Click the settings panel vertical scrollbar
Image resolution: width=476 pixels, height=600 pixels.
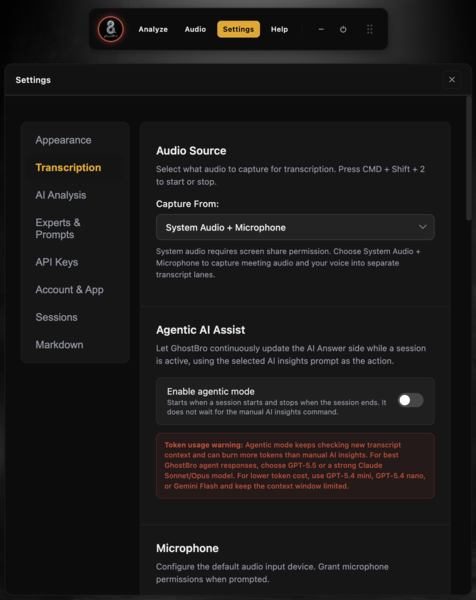pyautogui.click(x=468, y=158)
